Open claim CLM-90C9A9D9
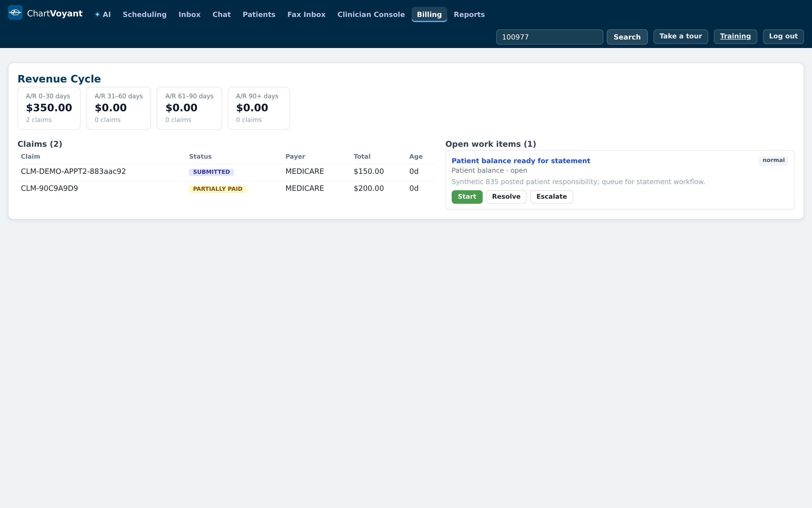This screenshot has height=508, width=812. click(x=49, y=189)
